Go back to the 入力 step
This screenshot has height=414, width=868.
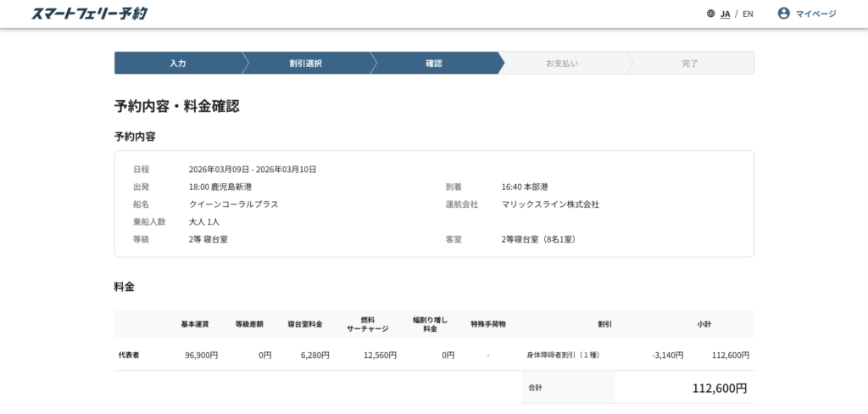[178, 64]
